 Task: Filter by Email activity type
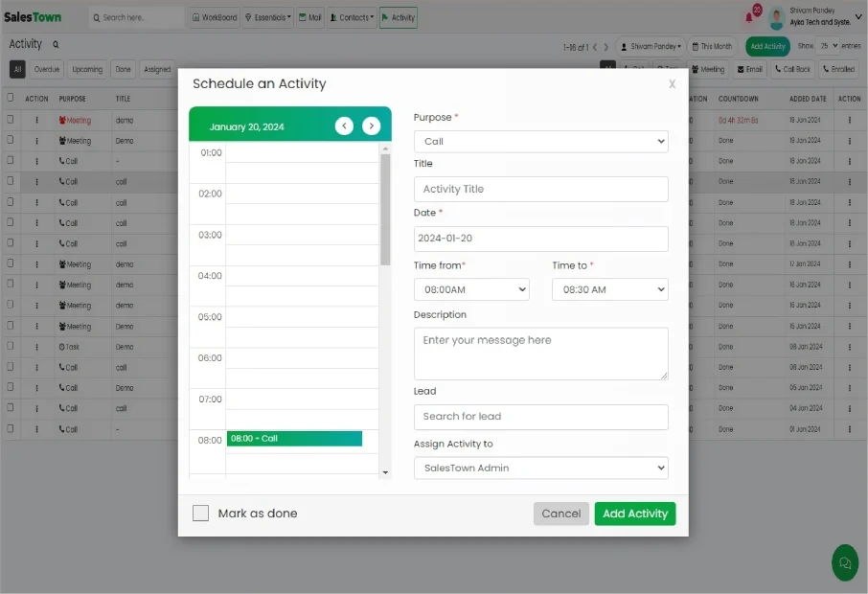tap(750, 69)
